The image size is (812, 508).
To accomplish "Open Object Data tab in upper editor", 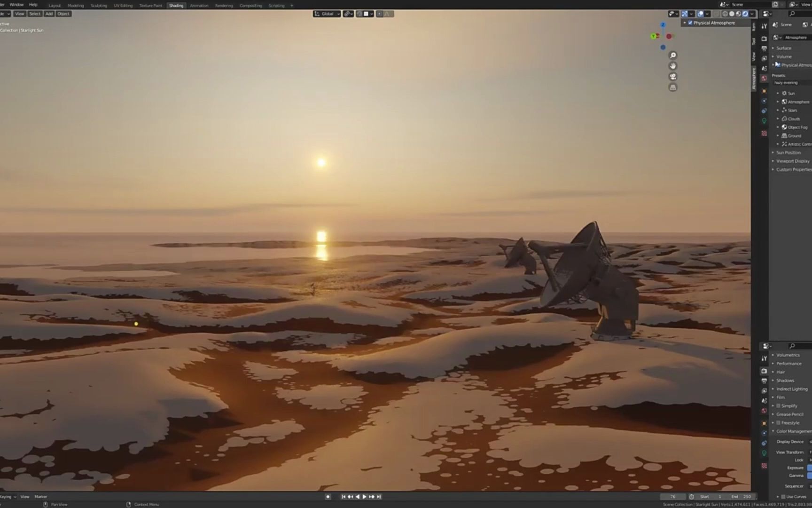I will (x=764, y=121).
